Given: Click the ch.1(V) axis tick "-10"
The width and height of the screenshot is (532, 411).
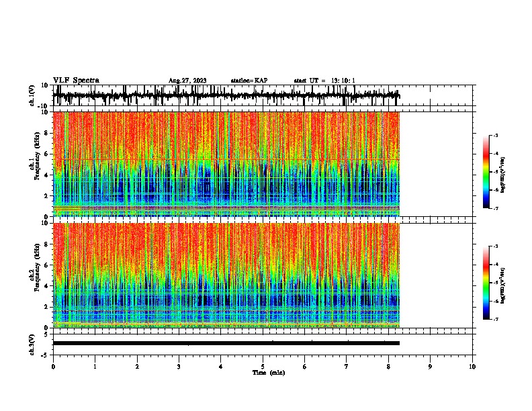Looking at the screenshot, I should click(43, 106).
